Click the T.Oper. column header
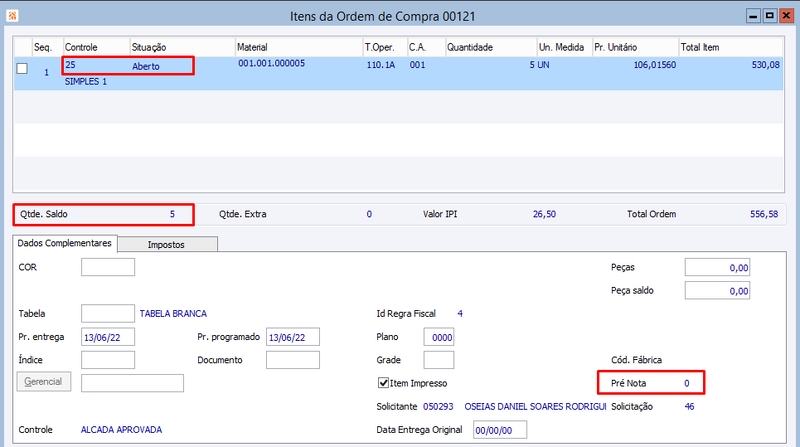 pos(385,47)
